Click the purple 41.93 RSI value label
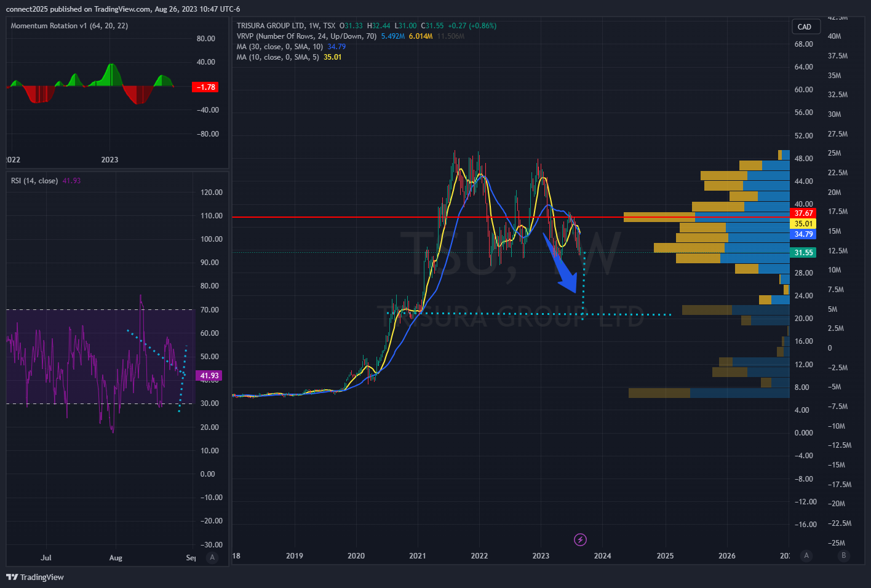This screenshot has width=871, height=588. click(x=209, y=376)
